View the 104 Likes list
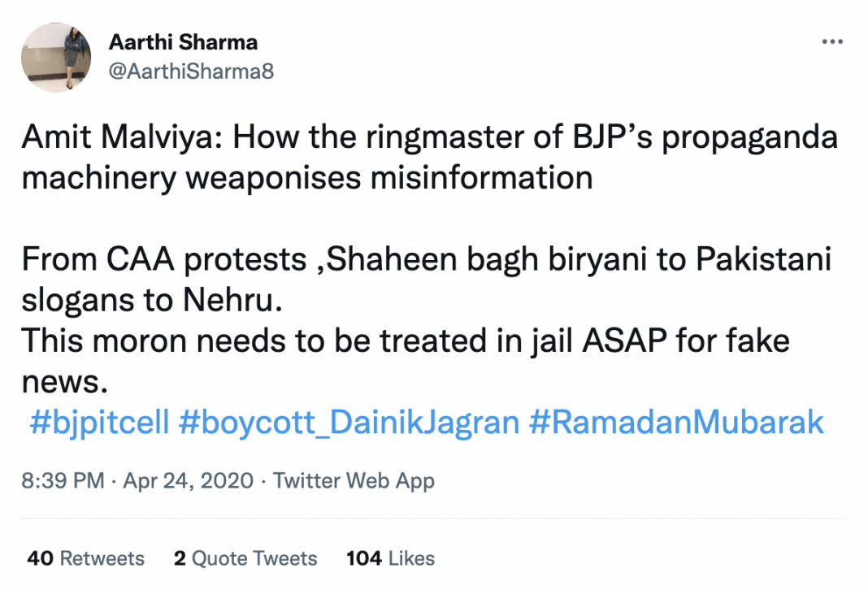This screenshot has height=590, width=868. click(x=390, y=558)
